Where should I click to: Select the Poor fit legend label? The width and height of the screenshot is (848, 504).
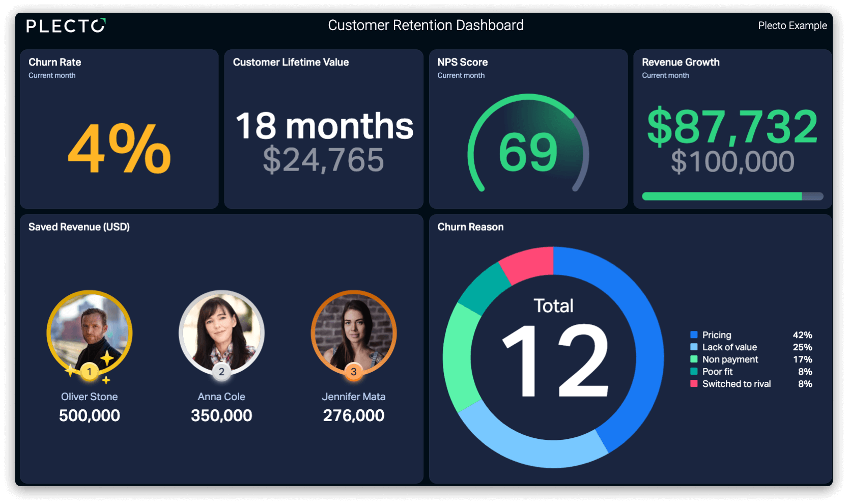[717, 372]
